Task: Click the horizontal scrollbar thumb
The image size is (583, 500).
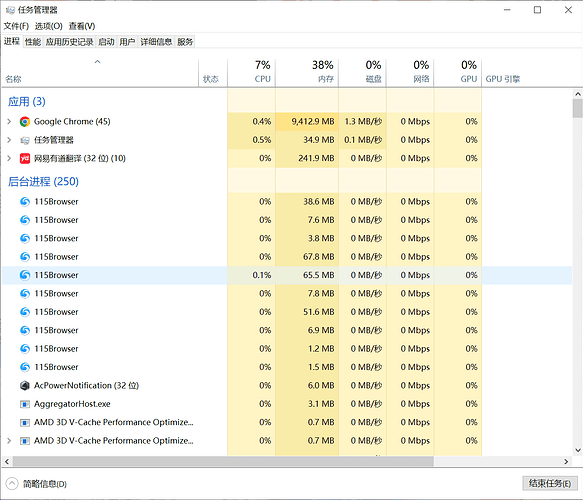Action: 223,461
